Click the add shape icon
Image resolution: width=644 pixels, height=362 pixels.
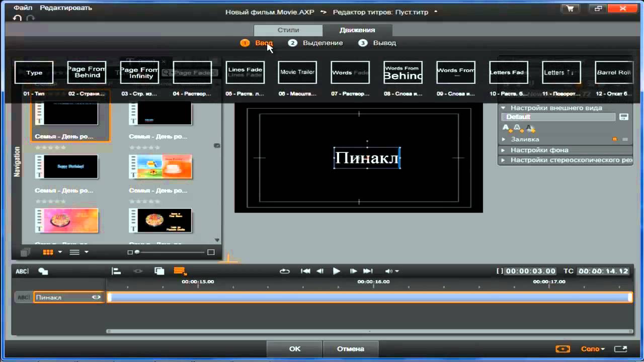coord(43,271)
